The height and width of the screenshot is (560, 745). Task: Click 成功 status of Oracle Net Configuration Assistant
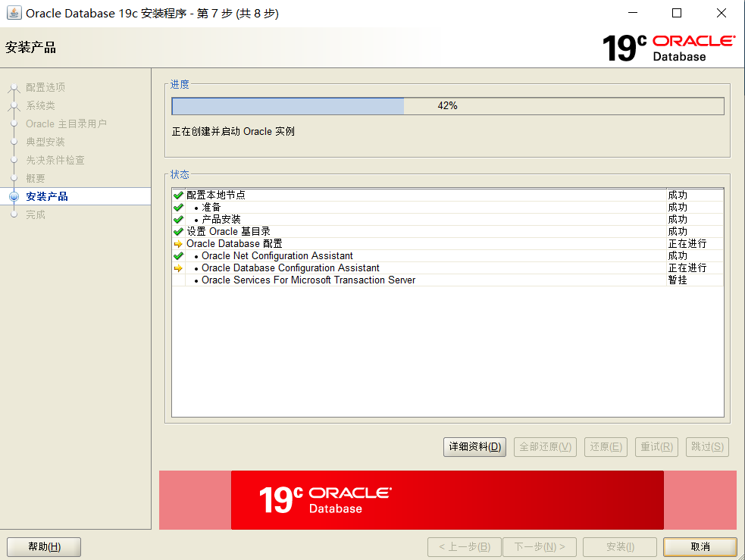click(x=678, y=256)
